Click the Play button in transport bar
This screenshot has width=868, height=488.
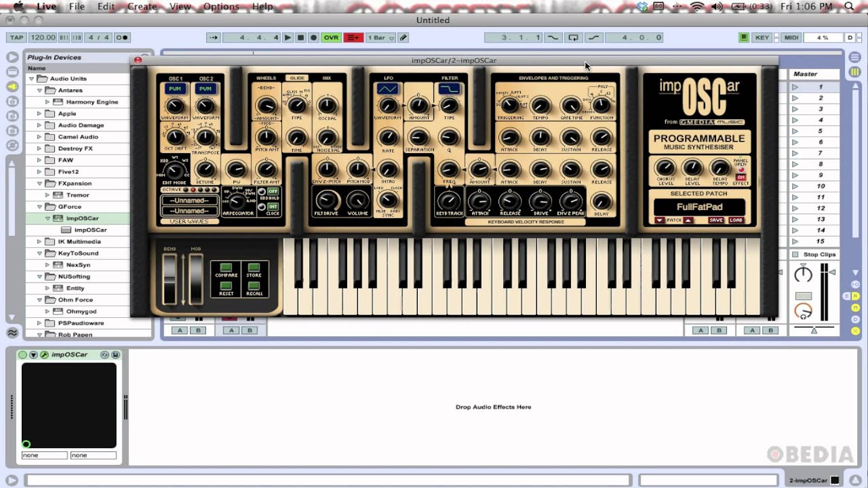(288, 38)
